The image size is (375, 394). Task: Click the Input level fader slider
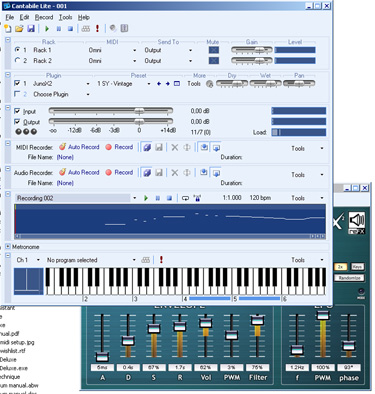(x=111, y=111)
